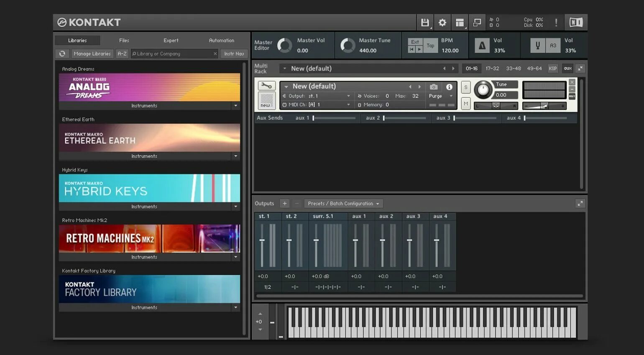This screenshot has height=355, width=644.
Task: Shift keyboard octave down with the down arrow
Action: (260, 330)
